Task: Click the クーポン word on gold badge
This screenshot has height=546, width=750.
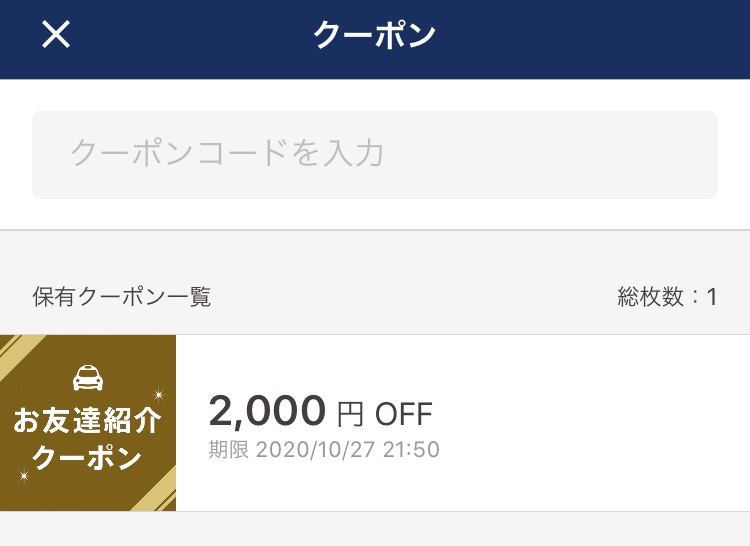Action: click(87, 458)
